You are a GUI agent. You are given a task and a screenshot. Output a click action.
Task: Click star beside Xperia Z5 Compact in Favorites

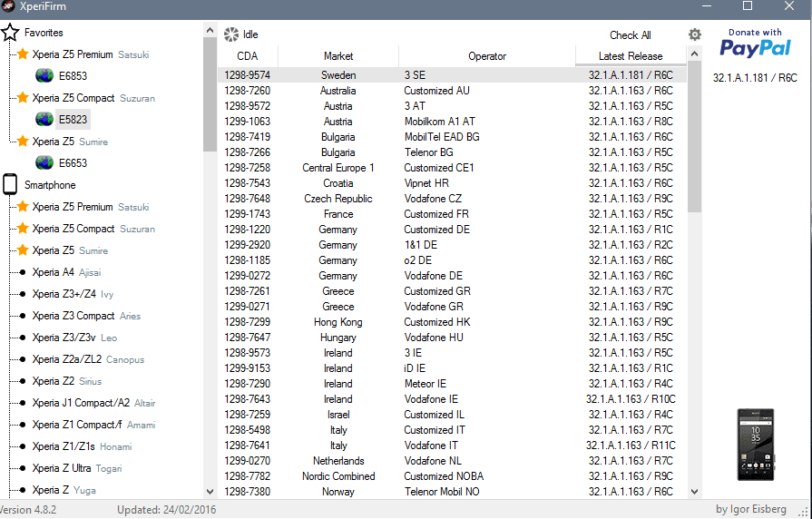pyautogui.click(x=23, y=97)
